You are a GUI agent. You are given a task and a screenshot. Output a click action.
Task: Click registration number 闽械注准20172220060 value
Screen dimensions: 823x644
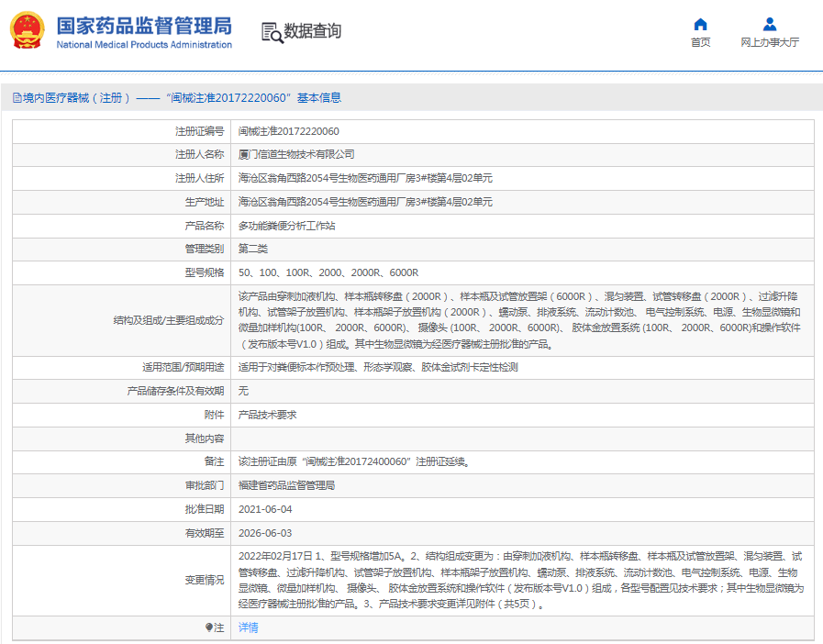coord(288,131)
